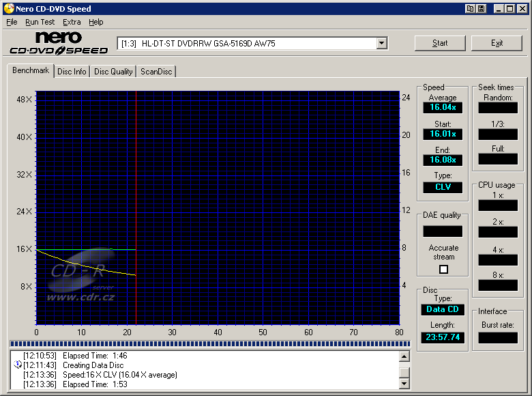532x396 pixels.
Task: Click the log scrollbar thumb
Action: click(x=404, y=373)
